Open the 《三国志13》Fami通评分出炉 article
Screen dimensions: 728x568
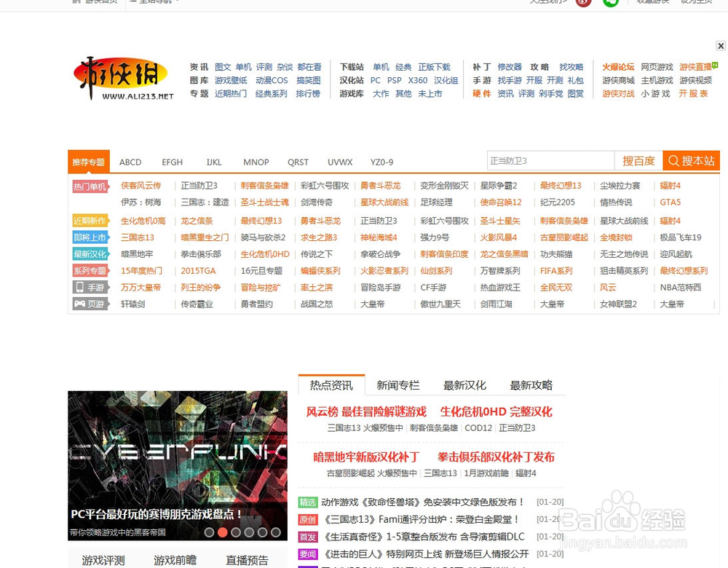(421, 519)
